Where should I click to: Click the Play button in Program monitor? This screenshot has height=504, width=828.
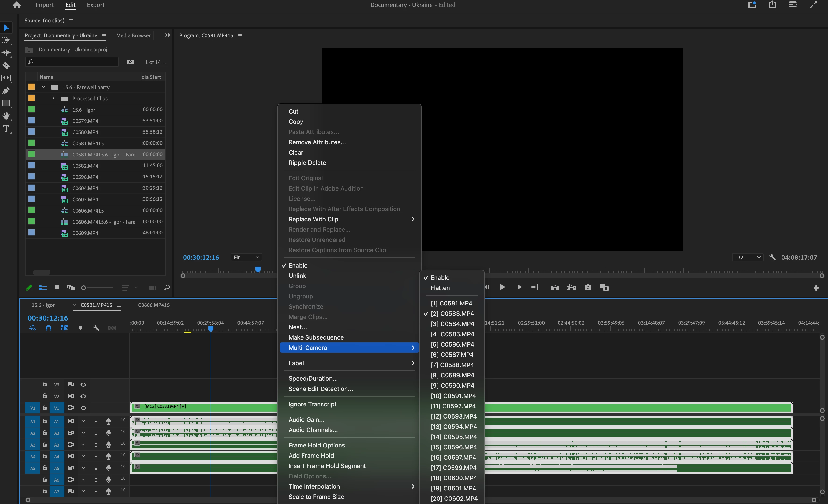pos(502,287)
